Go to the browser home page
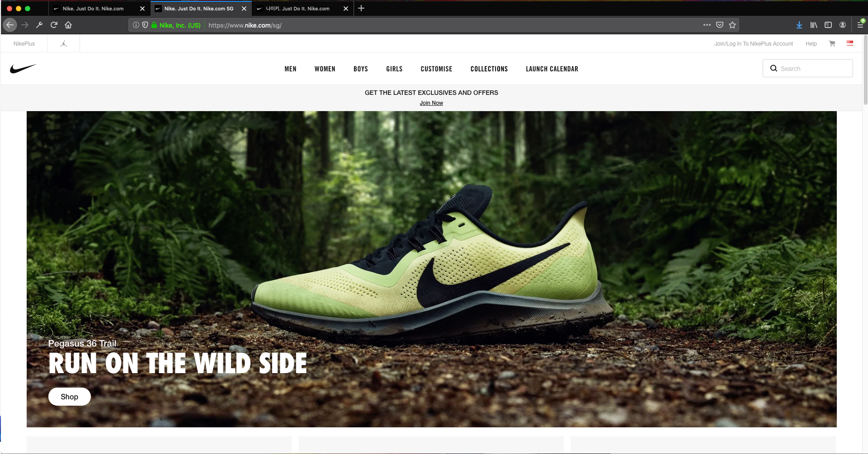The width and height of the screenshot is (868, 454). [68, 25]
